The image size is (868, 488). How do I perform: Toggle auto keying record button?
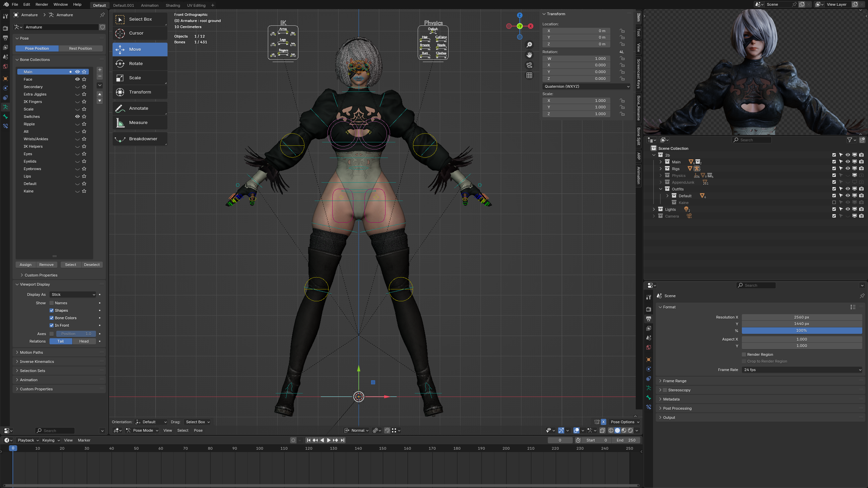pyautogui.click(x=293, y=440)
